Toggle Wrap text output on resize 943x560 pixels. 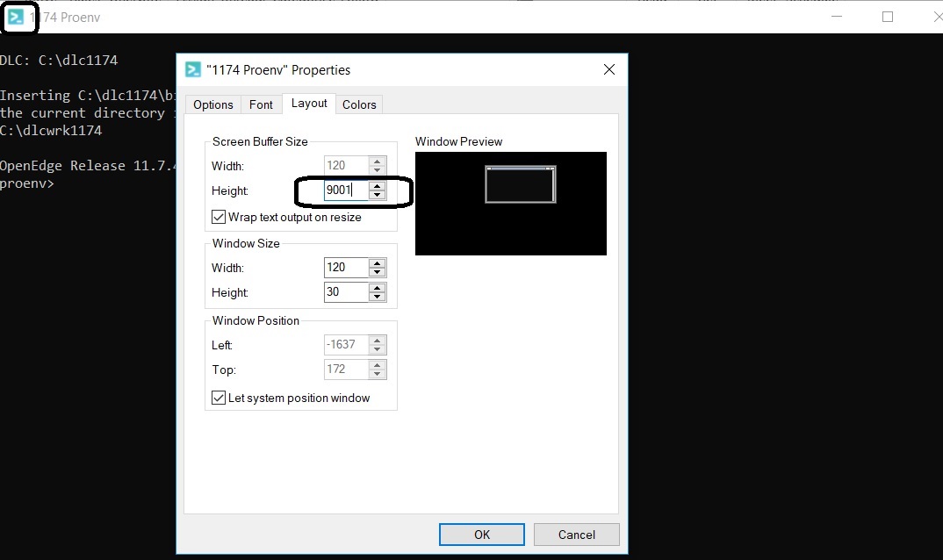click(x=220, y=217)
